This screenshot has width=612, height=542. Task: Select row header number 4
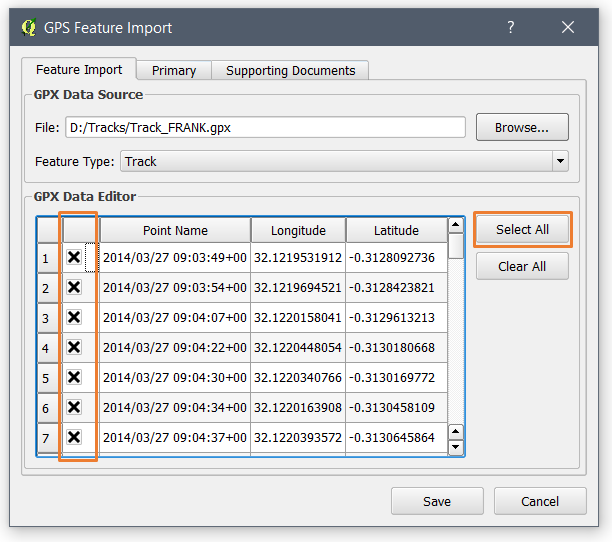pos(48,348)
